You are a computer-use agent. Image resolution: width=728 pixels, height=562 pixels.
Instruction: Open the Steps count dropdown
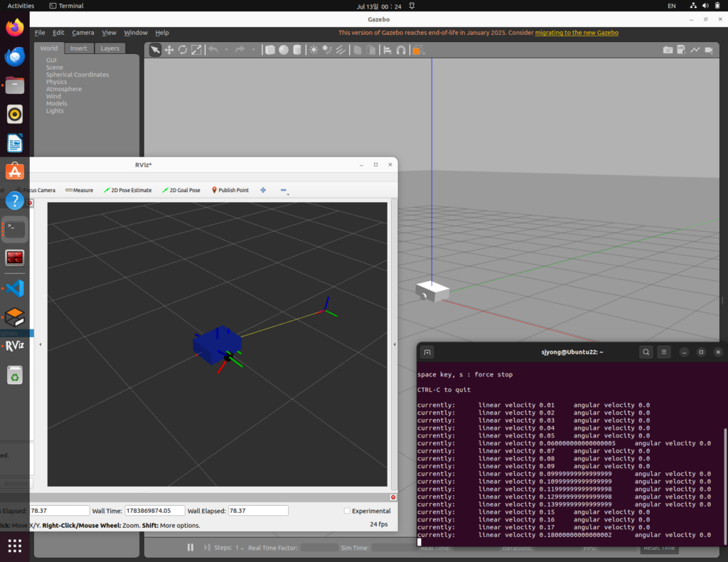240,548
